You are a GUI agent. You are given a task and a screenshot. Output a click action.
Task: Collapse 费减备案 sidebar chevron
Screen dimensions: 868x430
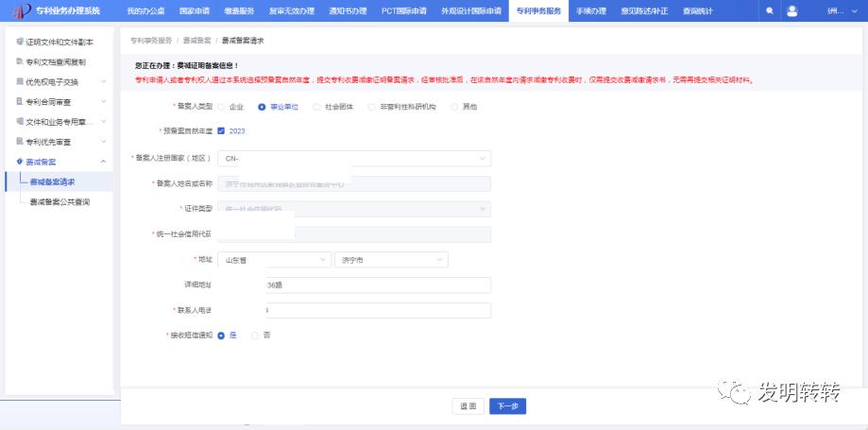(104, 162)
